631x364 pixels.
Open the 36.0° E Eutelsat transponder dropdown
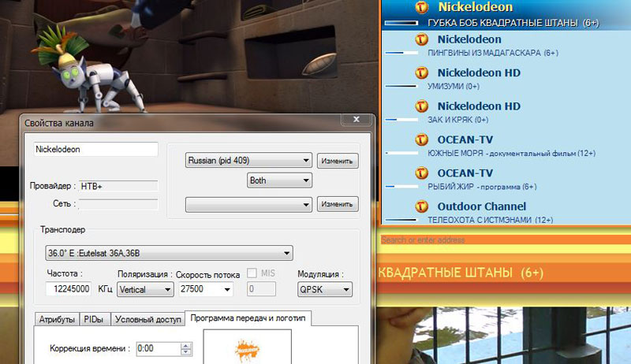(169, 253)
